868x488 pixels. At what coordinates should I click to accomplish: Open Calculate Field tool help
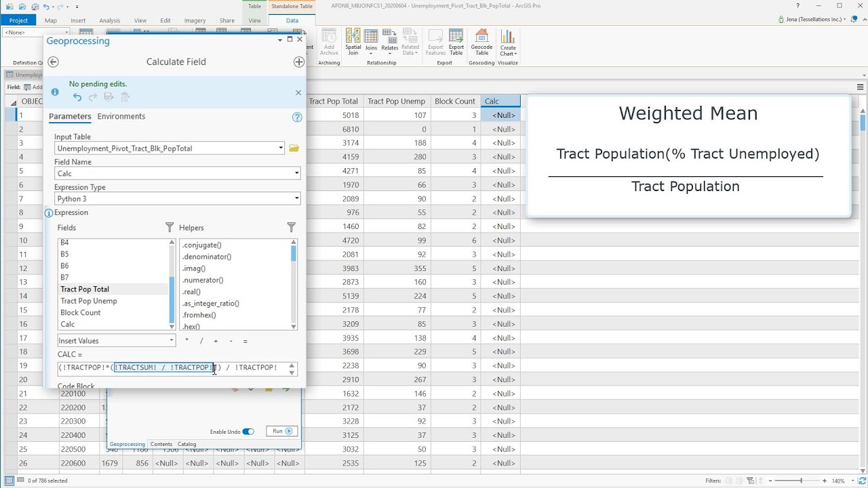click(x=297, y=117)
